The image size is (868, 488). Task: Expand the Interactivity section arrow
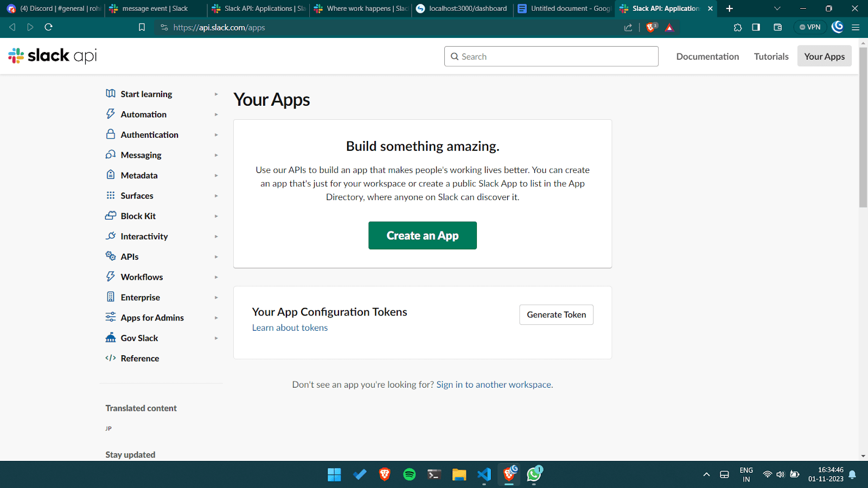click(x=216, y=236)
